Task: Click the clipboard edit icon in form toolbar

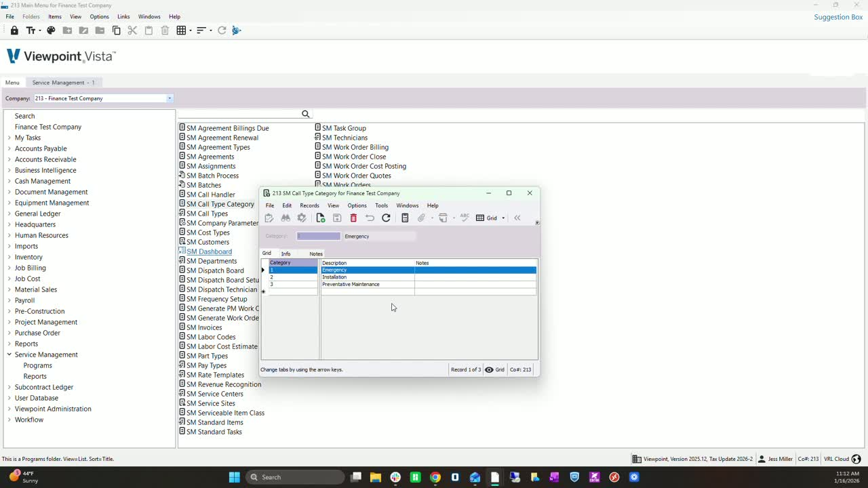Action: click(x=269, y=218)
